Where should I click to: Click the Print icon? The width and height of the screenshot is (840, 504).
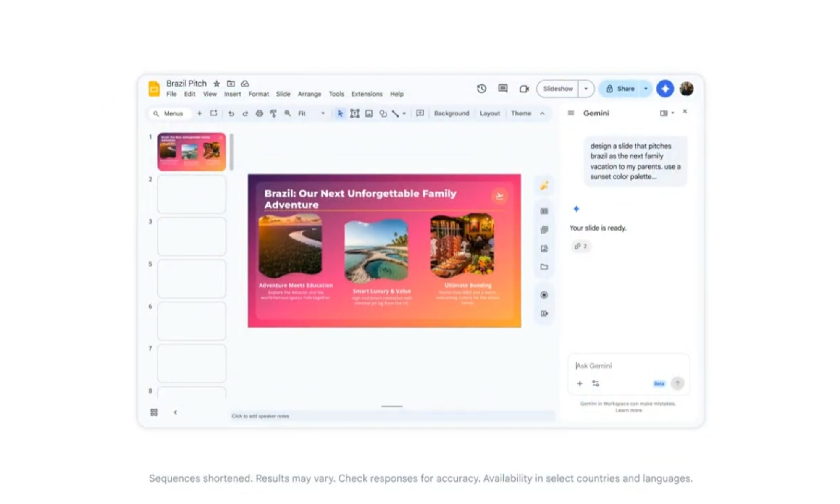click(260, 113)
